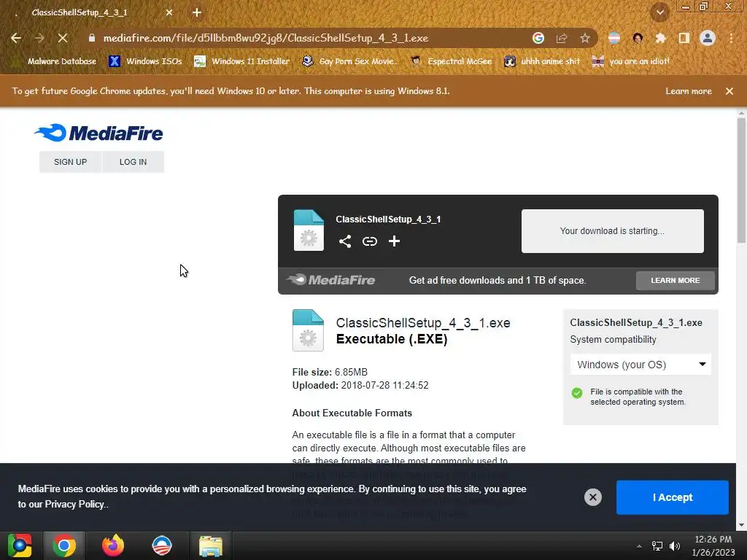Click the striped flag extension icon
This screenshot has width=747, height=560.
pos(614,38)
